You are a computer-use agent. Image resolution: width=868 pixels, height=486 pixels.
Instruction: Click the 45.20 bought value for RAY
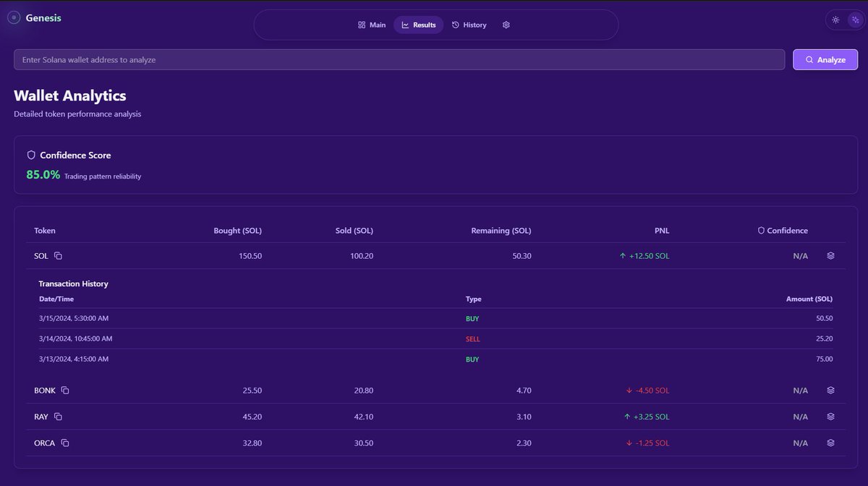pyautogui.click(x=252, y=417)
